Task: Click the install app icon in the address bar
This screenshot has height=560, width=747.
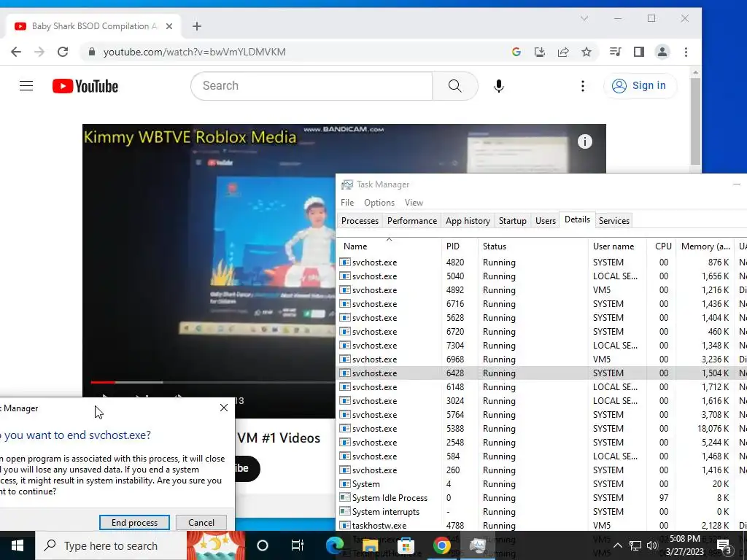Action: (x=539, y=52)
